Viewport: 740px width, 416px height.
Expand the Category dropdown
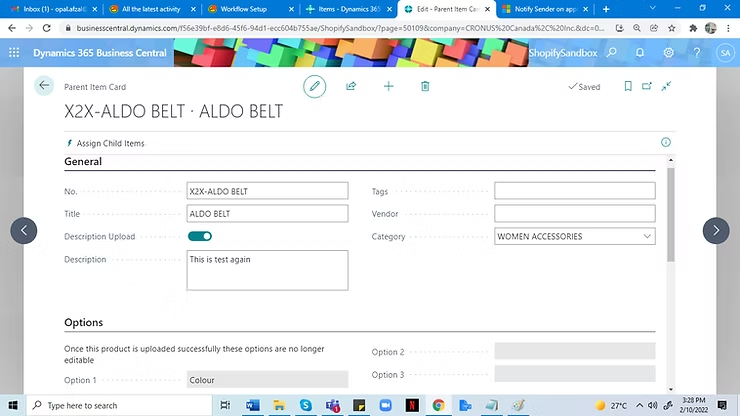tap(647, 237)
